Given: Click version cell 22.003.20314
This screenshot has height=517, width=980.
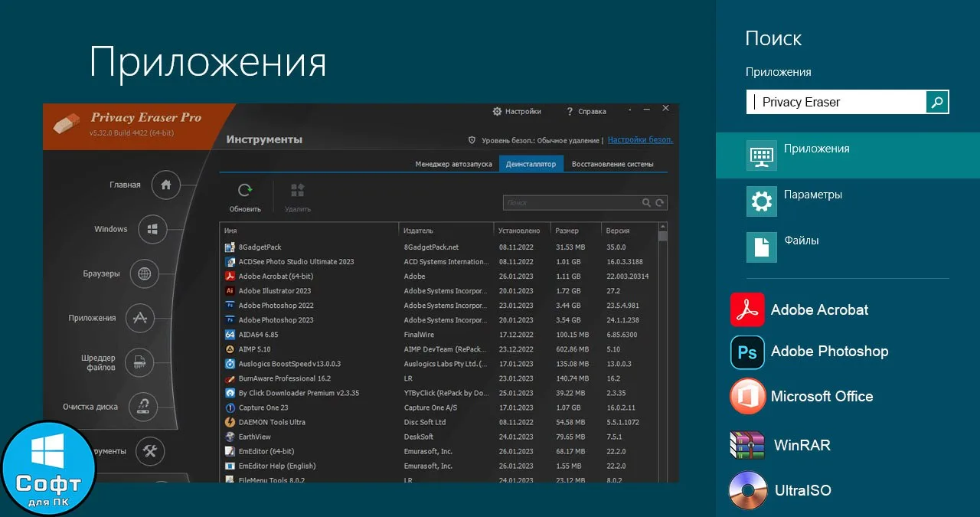Looking at the screenshot, I should (x=627, y=276).
